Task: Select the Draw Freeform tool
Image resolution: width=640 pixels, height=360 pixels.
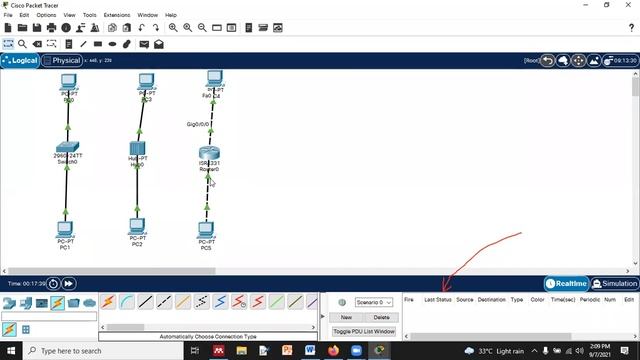Action: click(x=127, y=44)
